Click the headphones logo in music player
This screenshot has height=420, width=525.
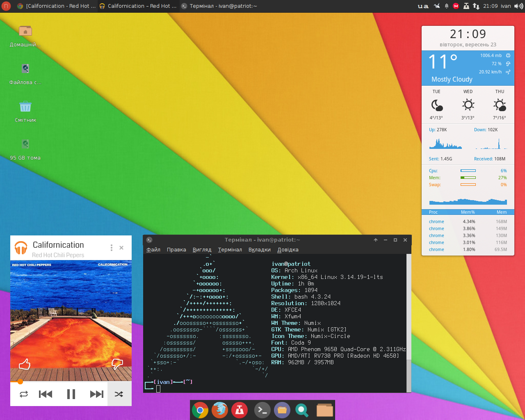21,248
